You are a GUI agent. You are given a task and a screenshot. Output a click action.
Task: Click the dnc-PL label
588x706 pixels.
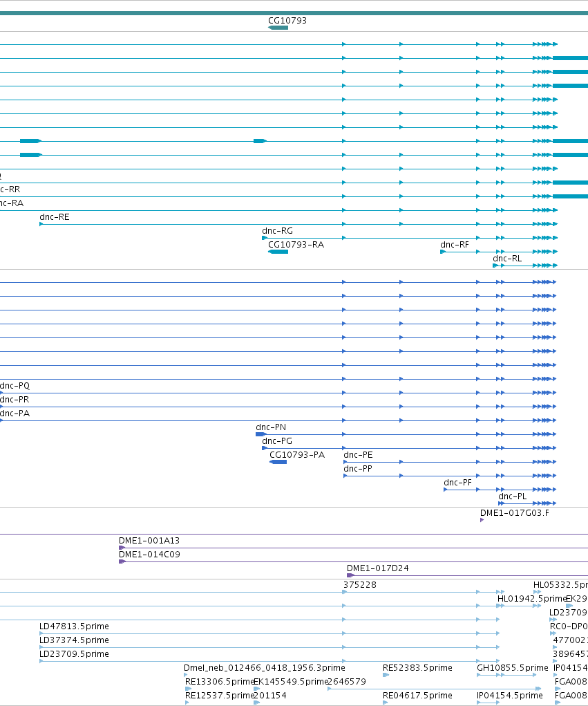[513, 496]
